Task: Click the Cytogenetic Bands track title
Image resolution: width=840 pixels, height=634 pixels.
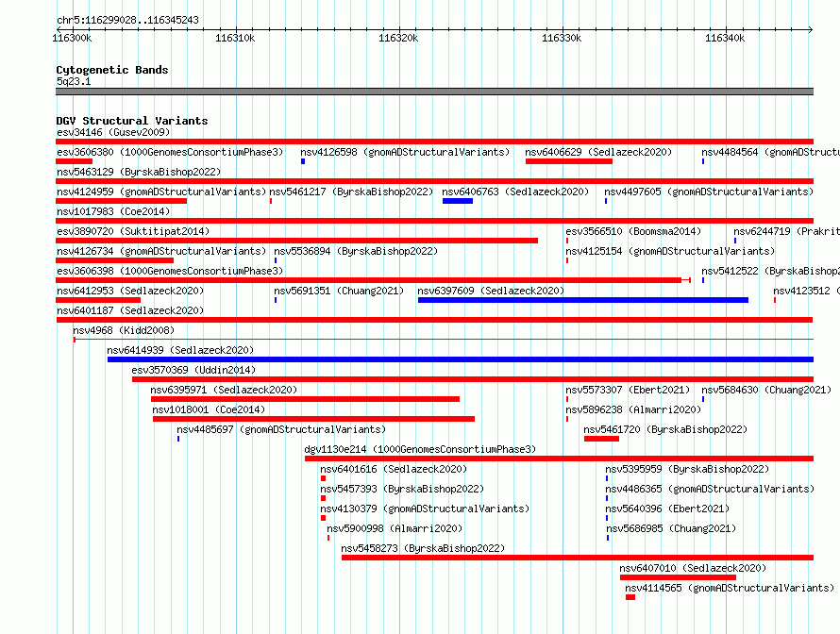Action: (x=112, y=70)
